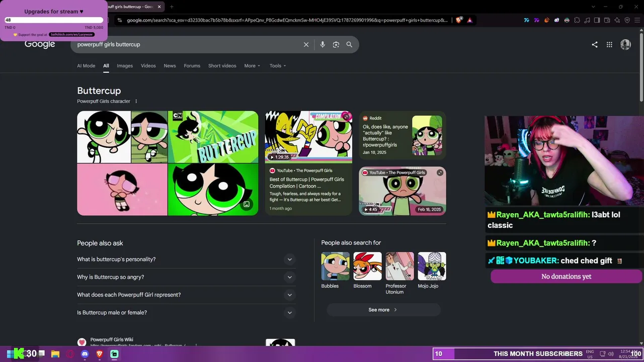This screenshot has width=644, height=362.
Task: Open the Reddit 'anyone actually like Buttercup?' post
Action: [386, 136]
